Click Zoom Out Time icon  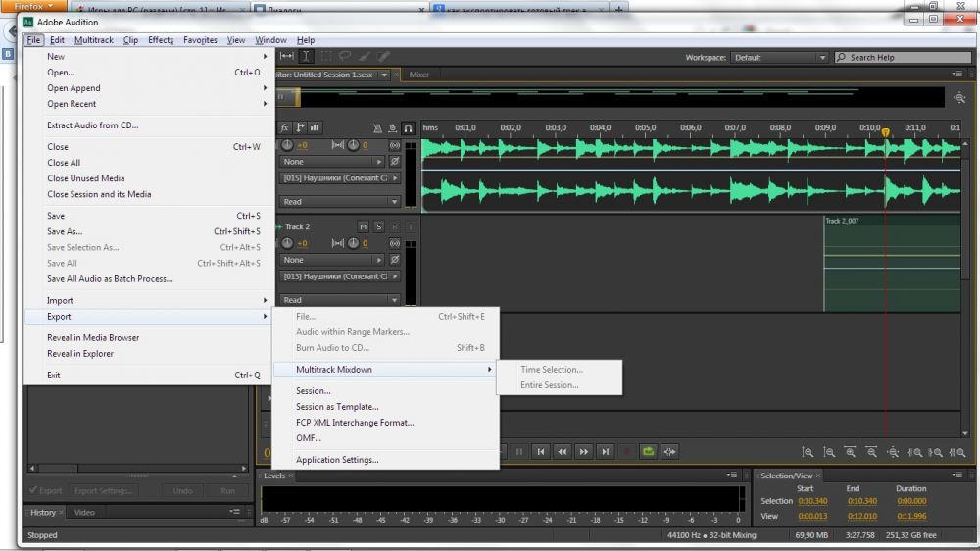[871, 452]
